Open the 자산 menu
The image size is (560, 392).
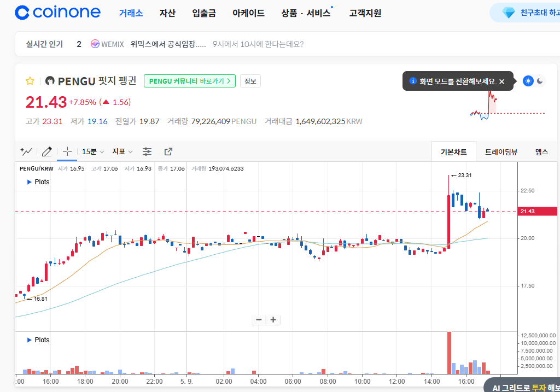(x=167, y=13)
